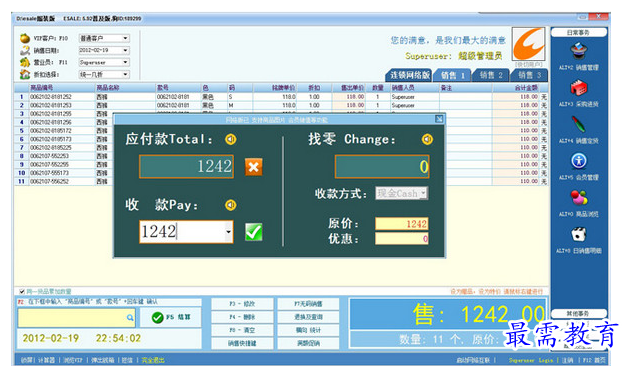Toggle the 同一货品累加数量 checkbox
Viewport: 627px width, 366px height.
coord(22,291)
